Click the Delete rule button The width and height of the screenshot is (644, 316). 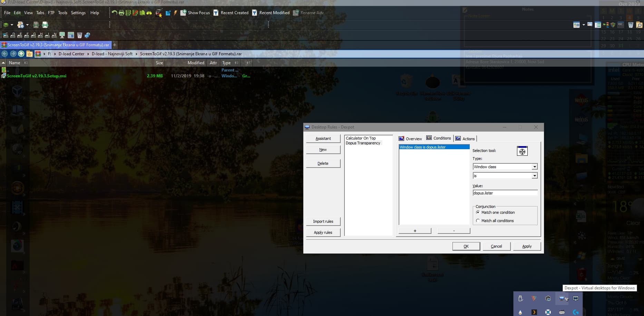(x=323, y=163)
